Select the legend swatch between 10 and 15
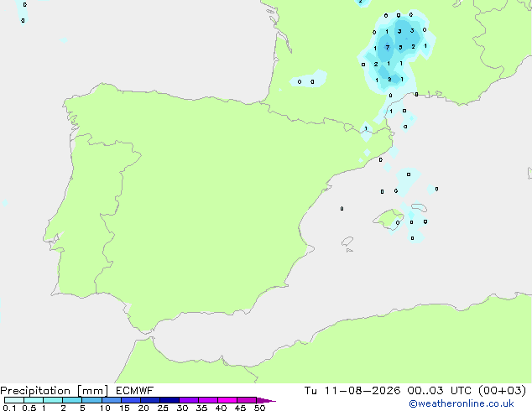 click(112, 400)
